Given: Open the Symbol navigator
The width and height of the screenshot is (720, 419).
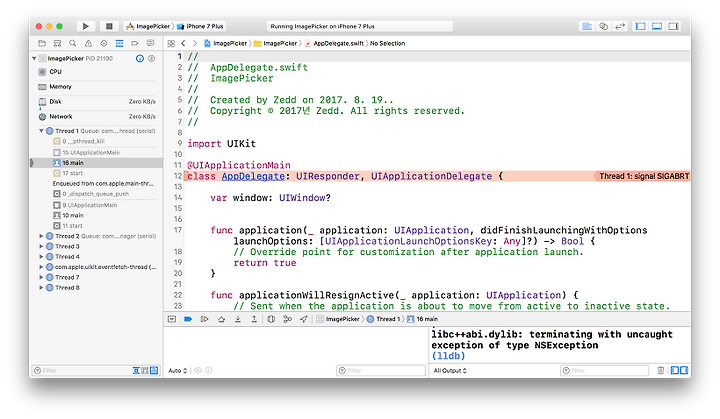Looking at the screenshot, I should coord(57,43).
